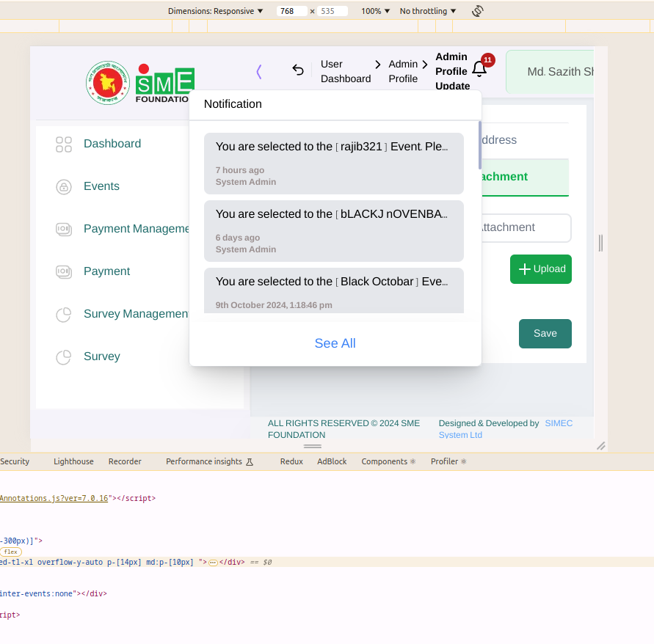Click the viewport bottom-edge resize handle
This screenshot has width=654, height=644.
(313, 446)
